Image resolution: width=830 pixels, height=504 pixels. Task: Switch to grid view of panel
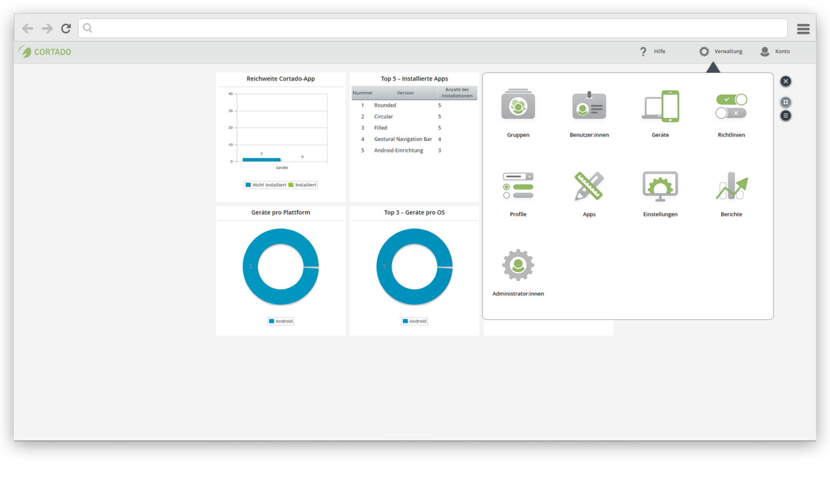[x=786, y=102]
